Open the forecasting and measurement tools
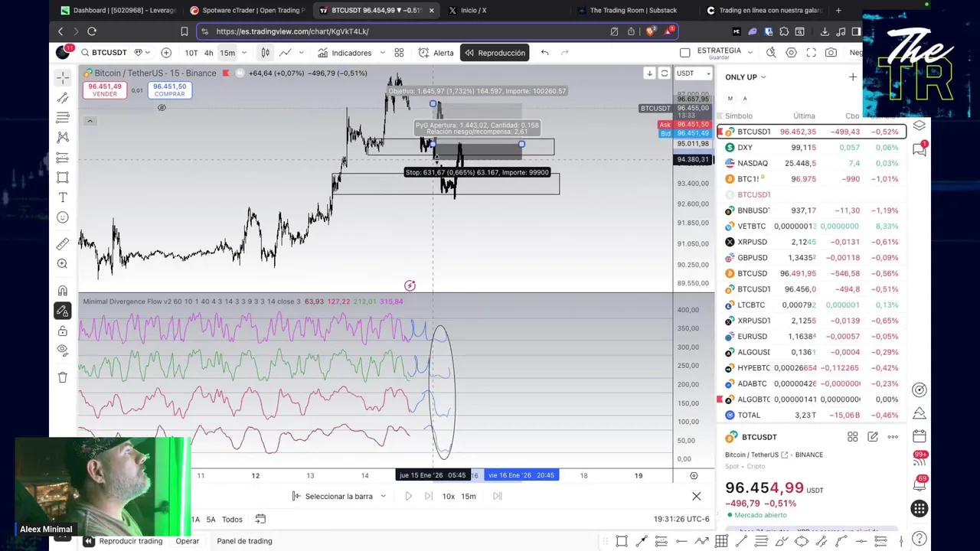 pyautogui.click(x=63, y=158)
